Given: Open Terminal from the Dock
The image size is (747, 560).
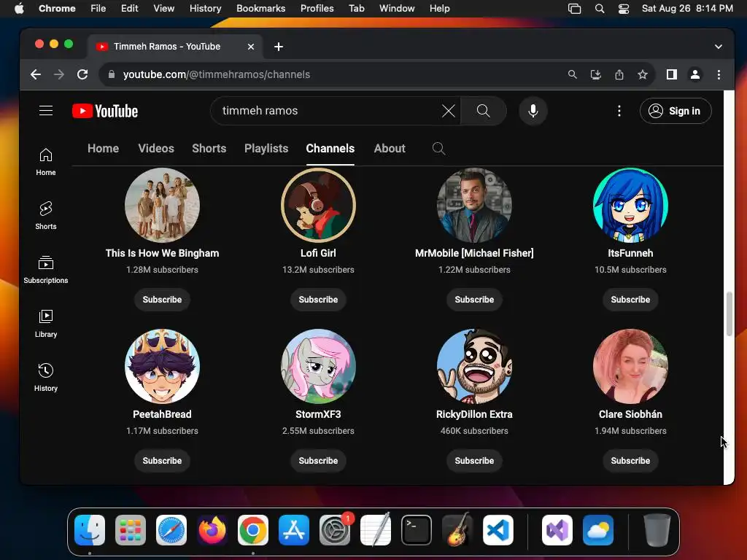Looking at the screenshot, I should (417, 530).
